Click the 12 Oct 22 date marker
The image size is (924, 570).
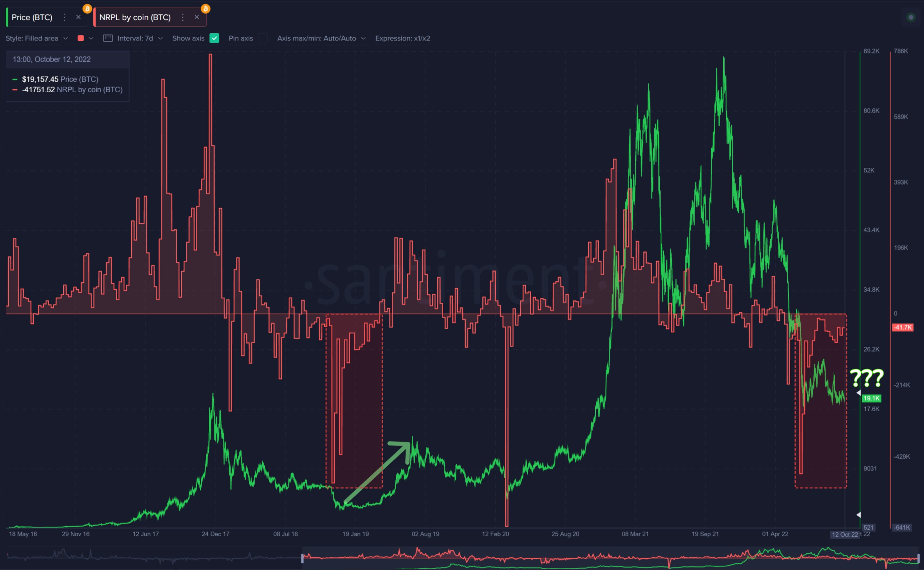coord(844,534)
